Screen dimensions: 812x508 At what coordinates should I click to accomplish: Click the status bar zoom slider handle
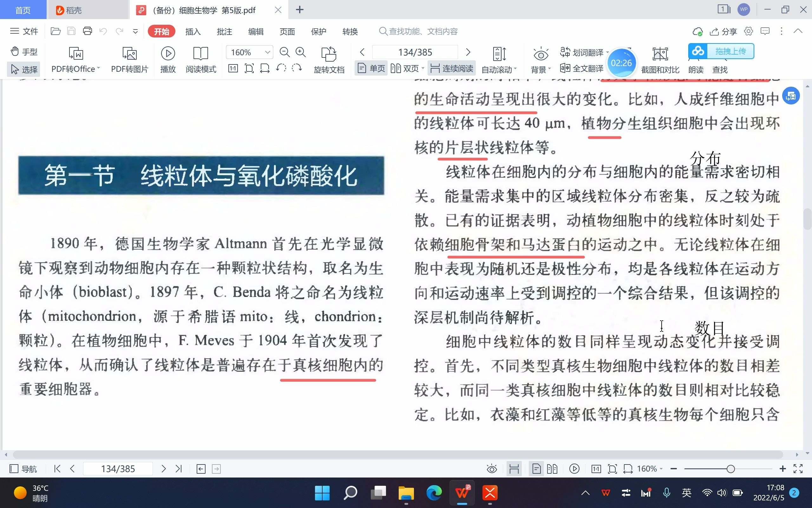click(x=730, y=469)
